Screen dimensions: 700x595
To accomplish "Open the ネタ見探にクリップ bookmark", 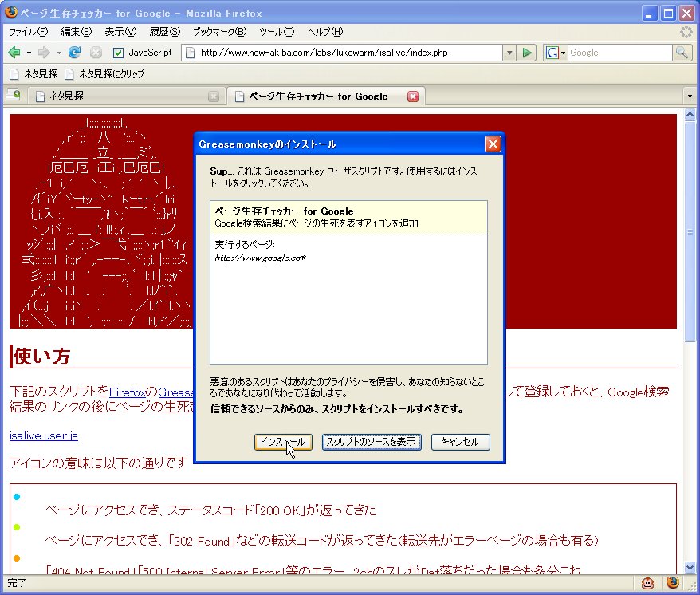I will click(x=105, y=73).
